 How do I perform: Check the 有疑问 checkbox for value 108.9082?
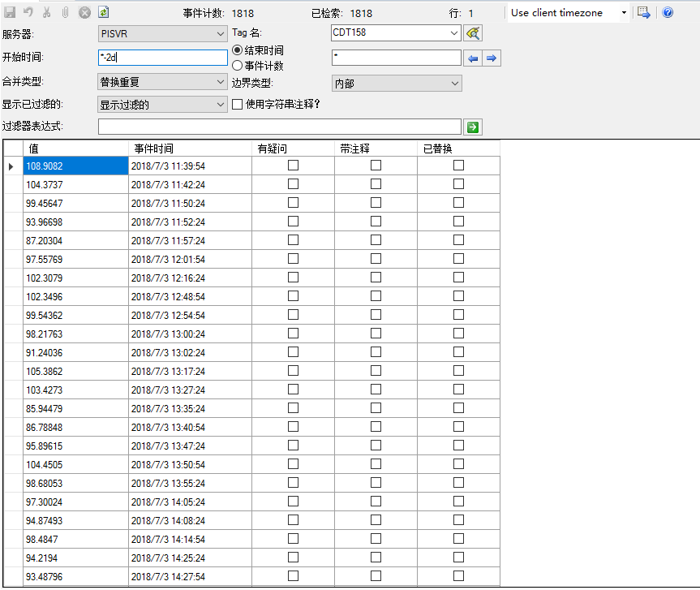292,165
